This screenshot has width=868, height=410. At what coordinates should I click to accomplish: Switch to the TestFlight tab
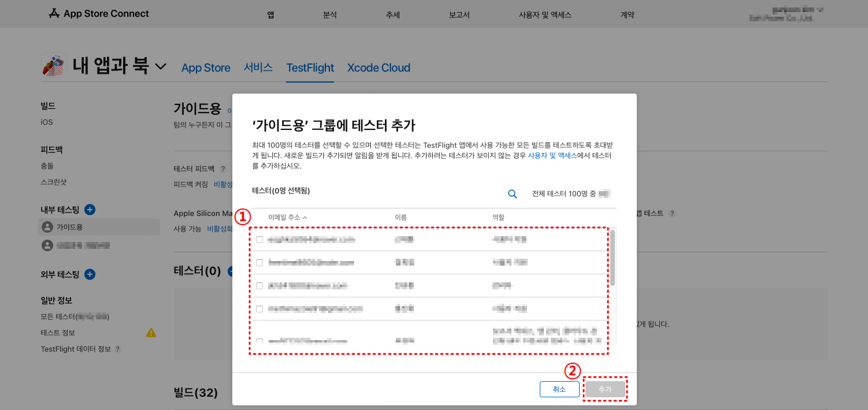(310, 68)
